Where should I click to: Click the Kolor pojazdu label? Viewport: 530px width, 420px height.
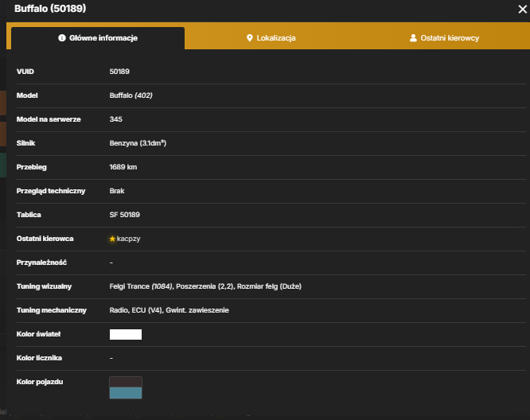tap(40, 382)
